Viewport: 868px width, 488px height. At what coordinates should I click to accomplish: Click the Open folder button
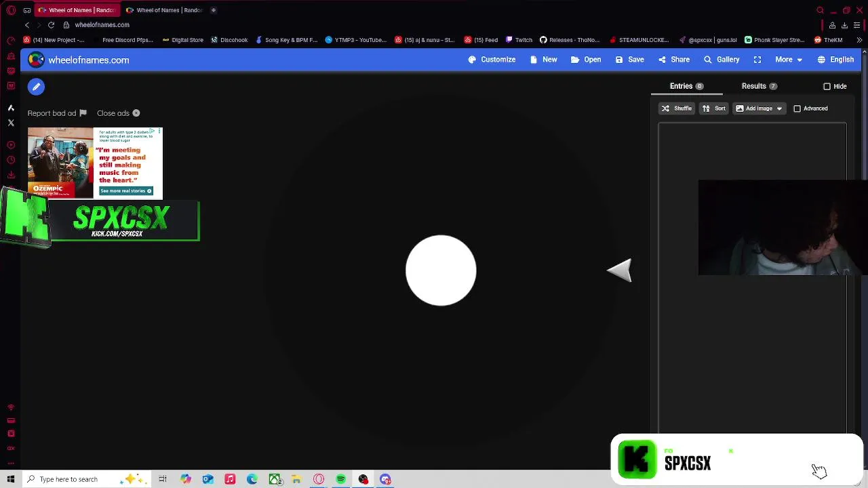coord(586,60)
